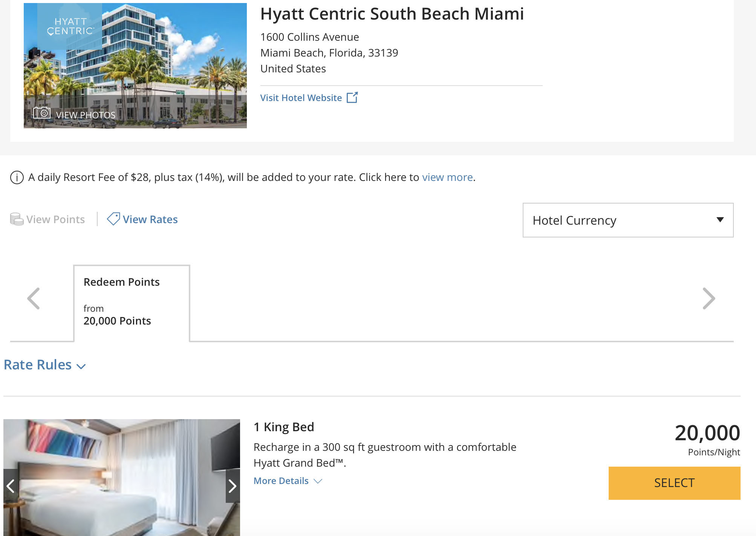756x536 pixels.
Task: Click the coins icon for View Points
Action: click(17, 219)
